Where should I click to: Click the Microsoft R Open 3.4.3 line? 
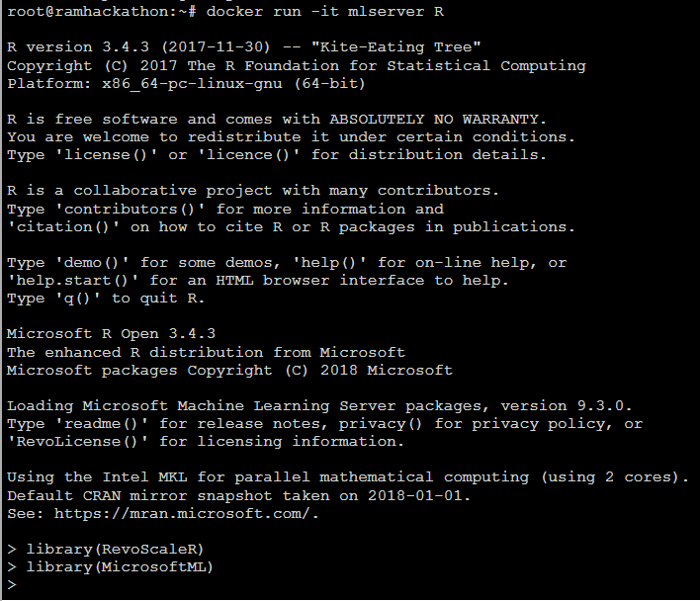tap(111, 334)
